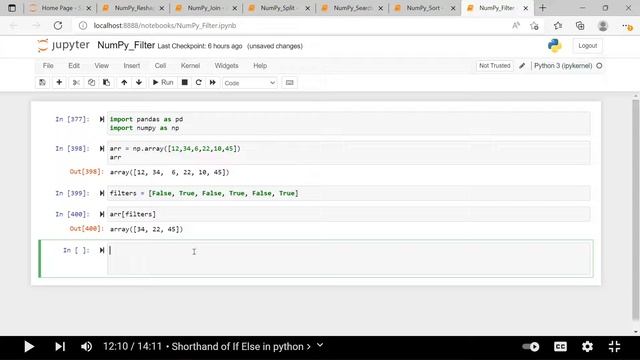Viewport: 640px width, 360px height.
Task: Skip to the next video
Action: (60, 347)
